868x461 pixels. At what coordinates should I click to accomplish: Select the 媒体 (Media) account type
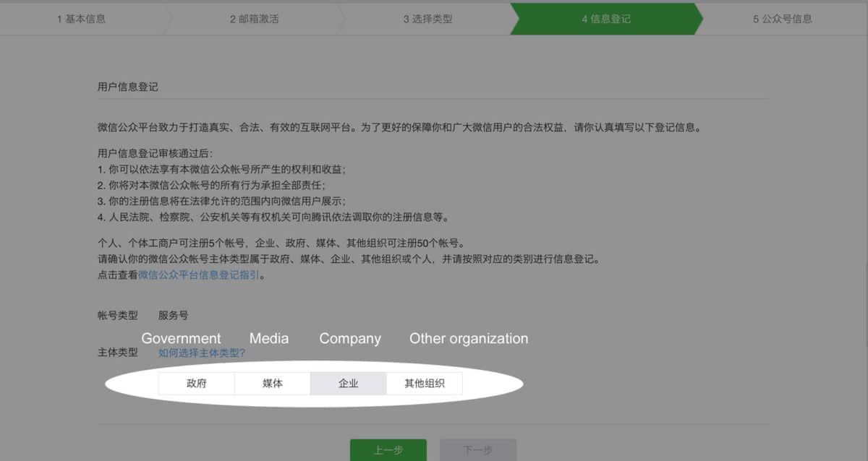[272, 384]
